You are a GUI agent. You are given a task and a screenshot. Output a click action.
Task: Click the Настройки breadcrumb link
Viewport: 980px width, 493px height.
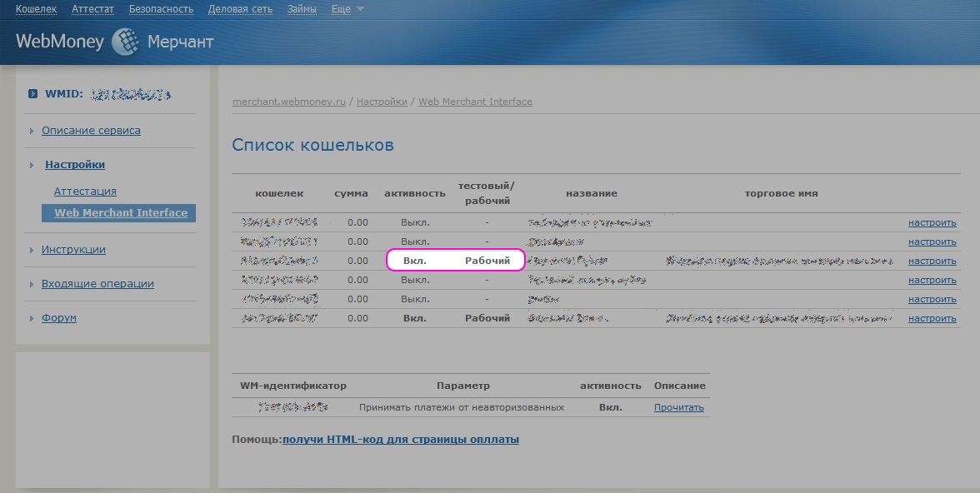click(382, 102)
